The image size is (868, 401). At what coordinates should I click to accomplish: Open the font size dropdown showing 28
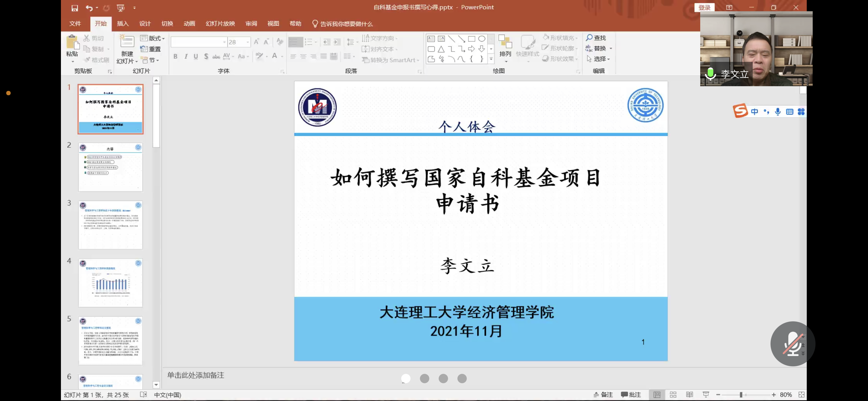click(x=248, y=42)
